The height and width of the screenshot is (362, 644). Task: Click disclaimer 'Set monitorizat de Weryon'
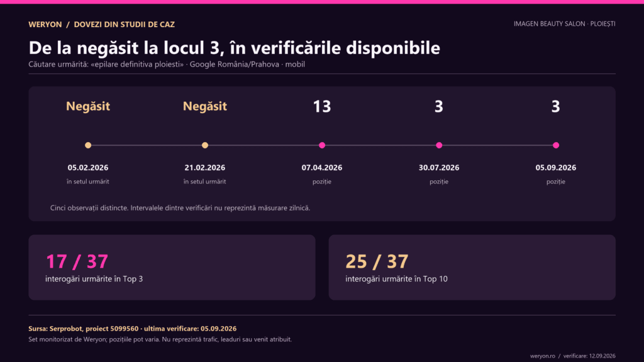point(160,339)
